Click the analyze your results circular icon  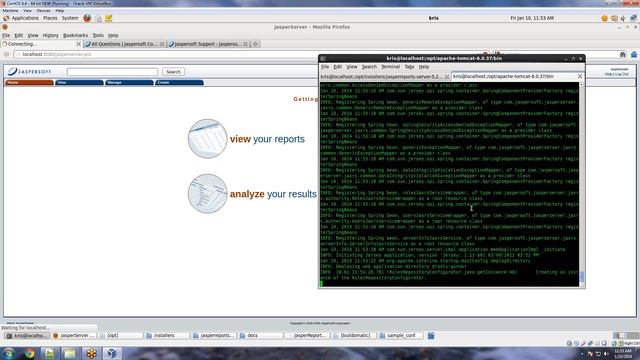[207, 194]
